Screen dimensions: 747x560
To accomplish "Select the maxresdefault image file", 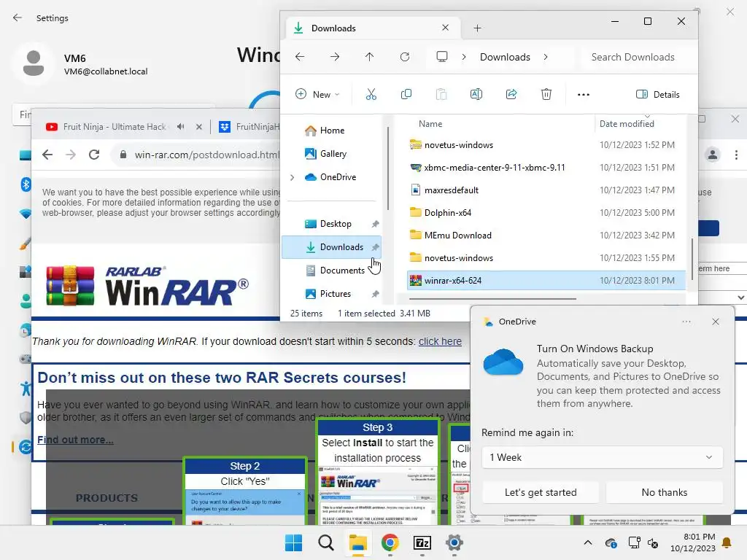I will click(546, 190).
